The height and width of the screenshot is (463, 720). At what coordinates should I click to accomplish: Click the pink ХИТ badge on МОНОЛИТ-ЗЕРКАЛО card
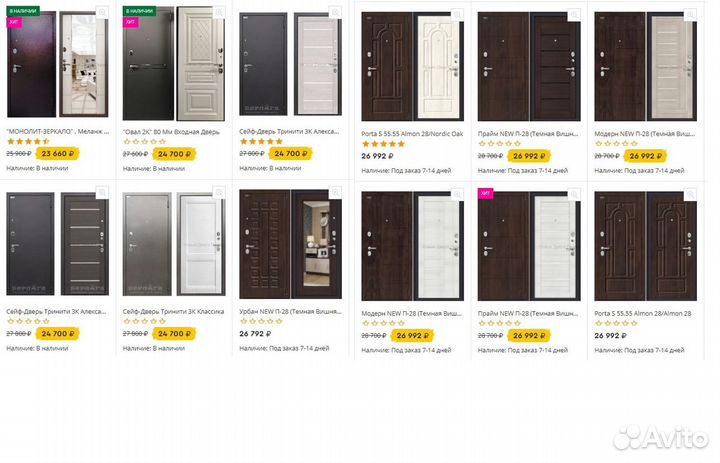(14, 21)
